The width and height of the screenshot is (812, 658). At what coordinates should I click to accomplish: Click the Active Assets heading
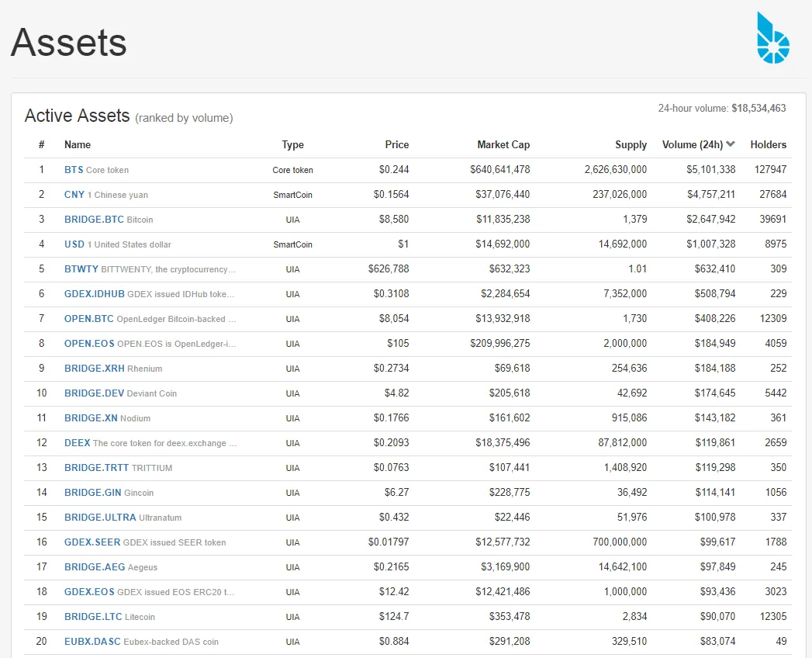[77, 116]
